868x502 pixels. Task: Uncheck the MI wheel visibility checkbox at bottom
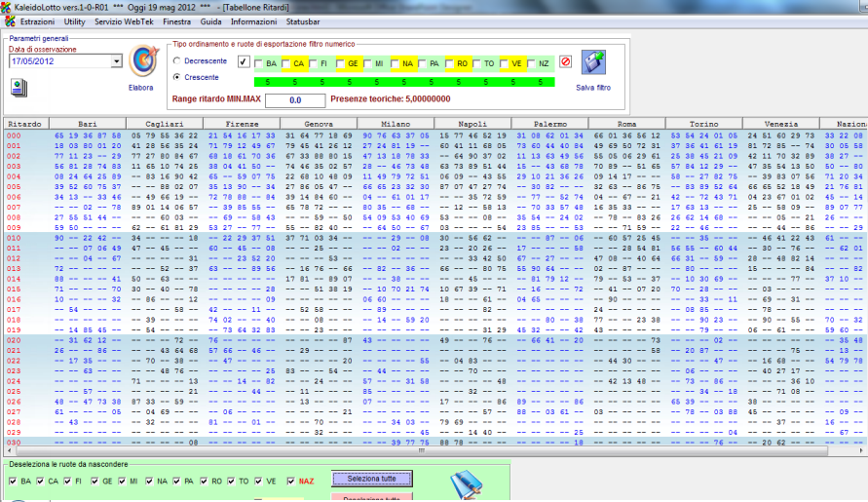[x=122, y=481]
